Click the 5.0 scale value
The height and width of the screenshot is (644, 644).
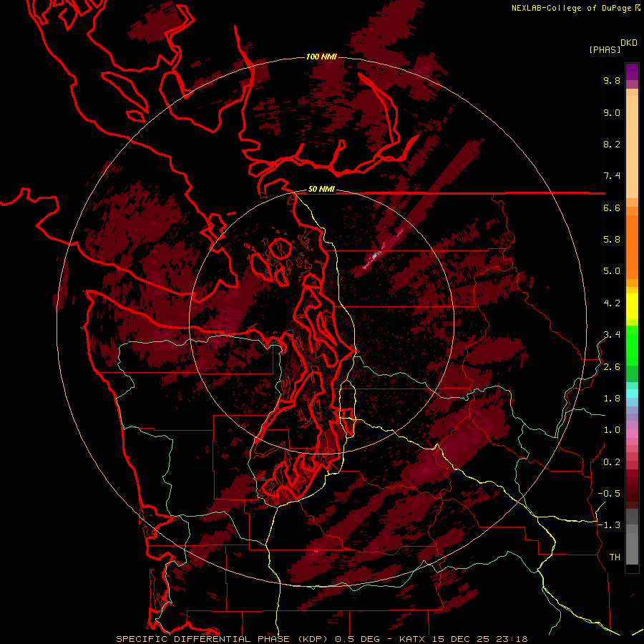click(612, 271)
